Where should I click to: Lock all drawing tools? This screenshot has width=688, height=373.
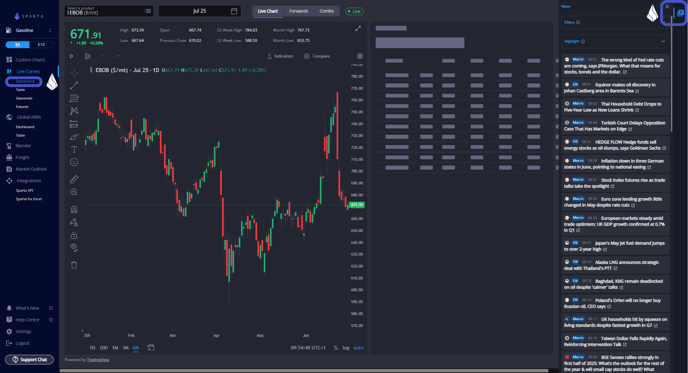[74, 235]
